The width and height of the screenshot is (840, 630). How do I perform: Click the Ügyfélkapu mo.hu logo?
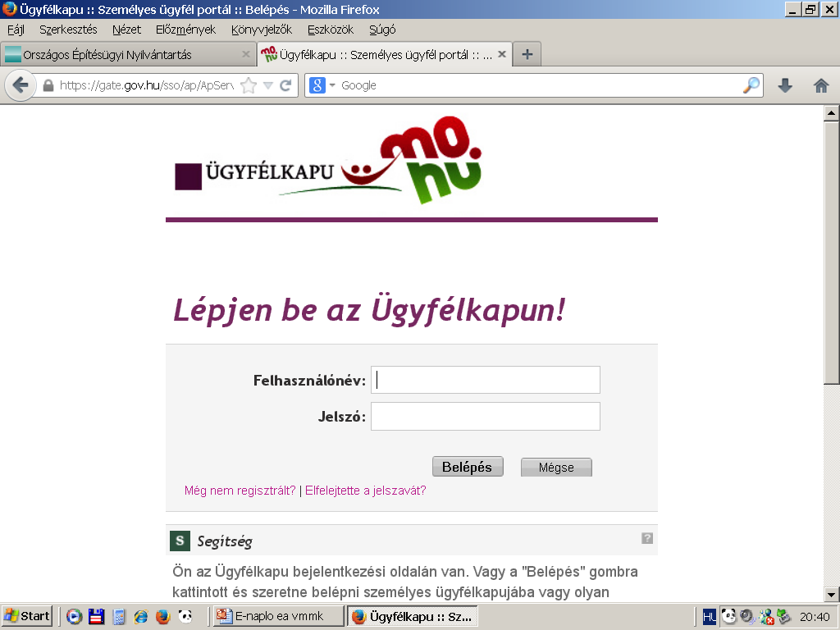tap(329, 160)
